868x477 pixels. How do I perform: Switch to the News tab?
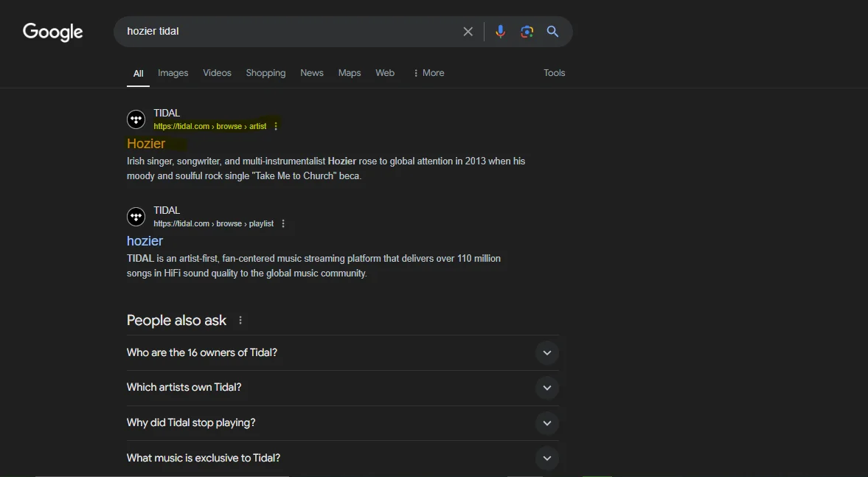tap(312, 73)
